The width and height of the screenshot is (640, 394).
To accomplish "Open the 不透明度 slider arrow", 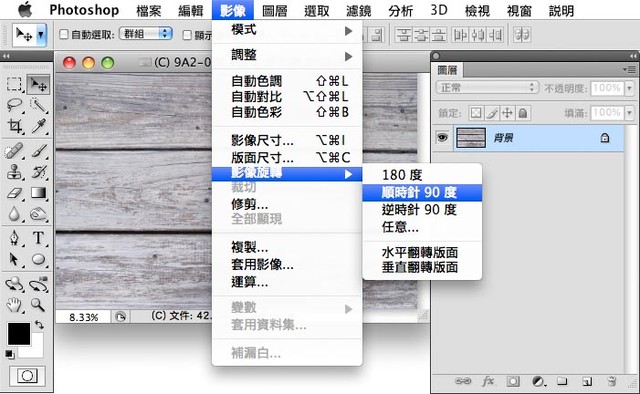I will coord(630,88).
